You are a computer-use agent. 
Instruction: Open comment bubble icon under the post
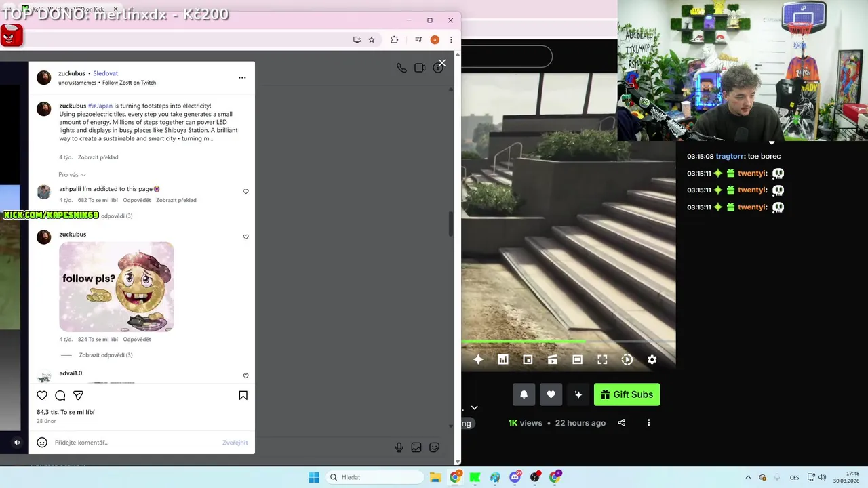[60, 395]
